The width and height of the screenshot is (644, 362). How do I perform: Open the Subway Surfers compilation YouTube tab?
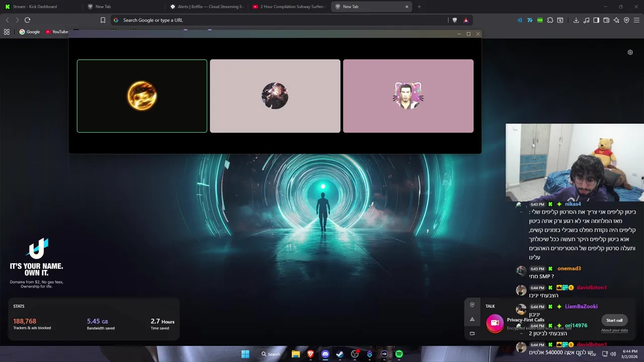click(x=288, y=7)
